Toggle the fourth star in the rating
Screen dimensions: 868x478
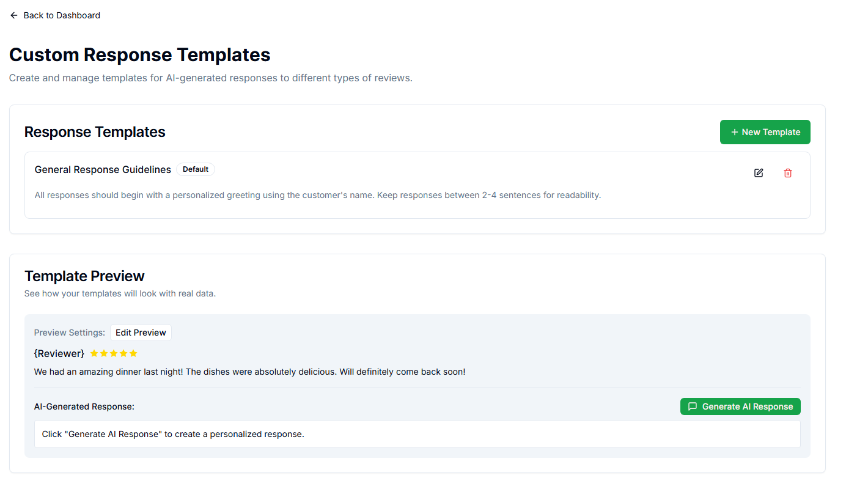123,353
